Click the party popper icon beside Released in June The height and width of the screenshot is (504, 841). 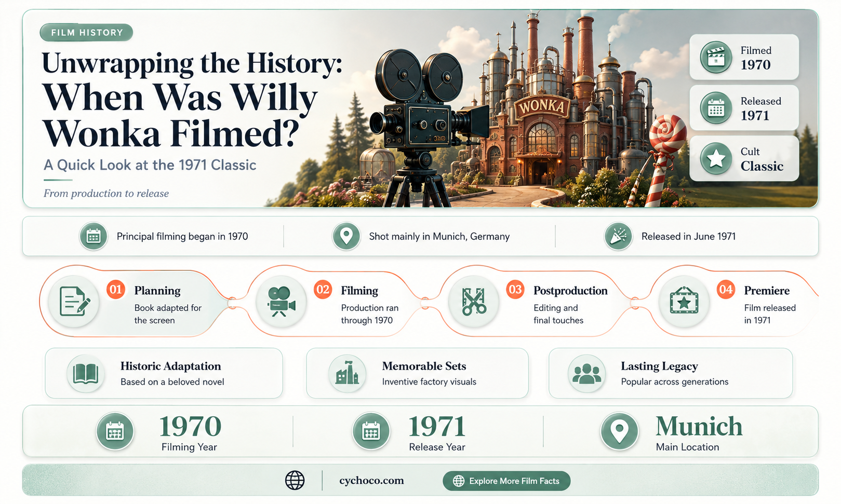point(618,236)
